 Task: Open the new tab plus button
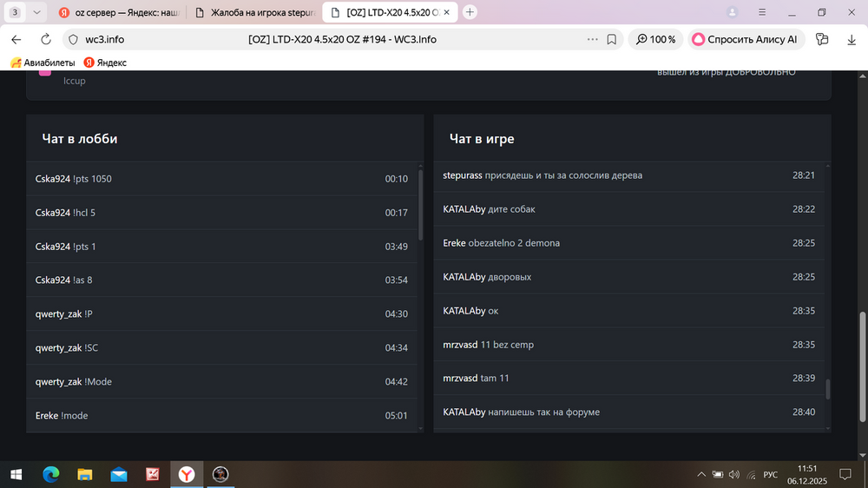[470, 12]
